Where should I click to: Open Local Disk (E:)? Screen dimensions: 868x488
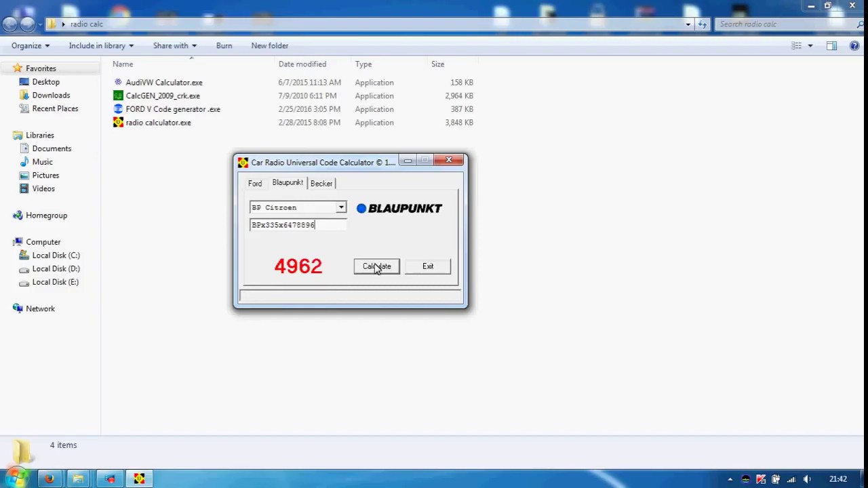pos(55,282)
